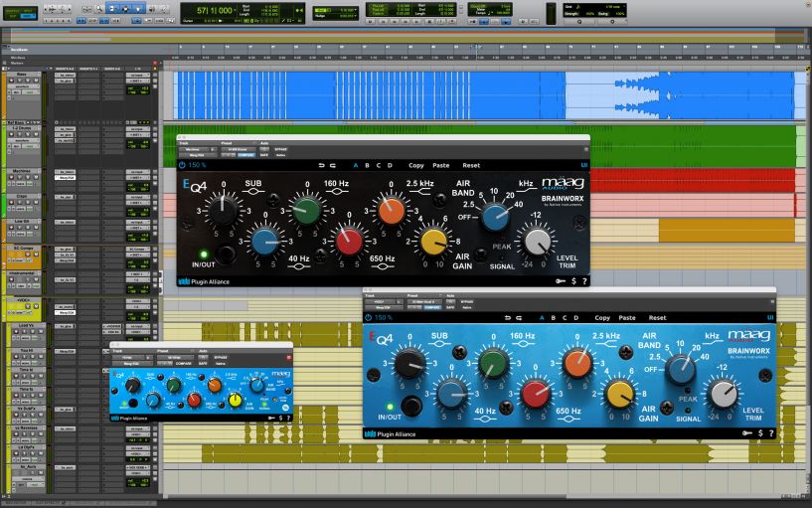Screen dimensions: 812x508
Task: Open track selector in black EQ4 header
Action: pyautogui.click(x=194, y=149)
